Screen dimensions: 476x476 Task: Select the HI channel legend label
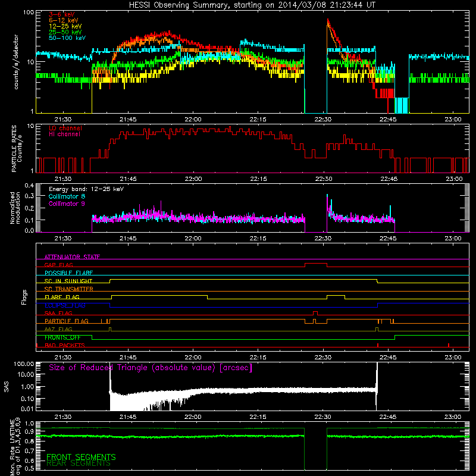[64, 134]
